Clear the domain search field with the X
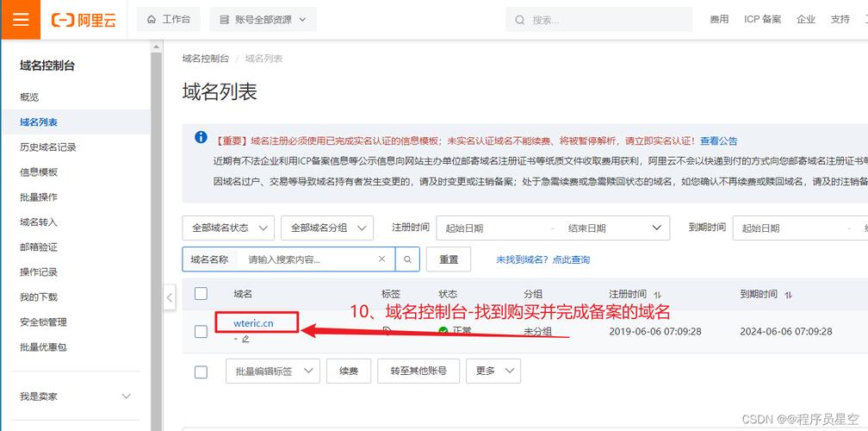Image resolution: width=868 pixels, height=431 pixels. tap(381, 259)
